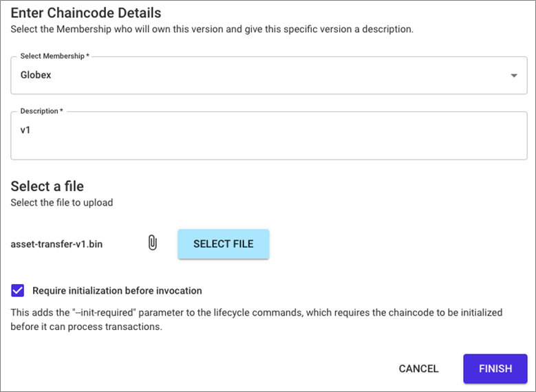The image size is (536, 392).
Task: Toggle via the Require initialization label text
Action: pyautogui.click(x=117, y=291)
